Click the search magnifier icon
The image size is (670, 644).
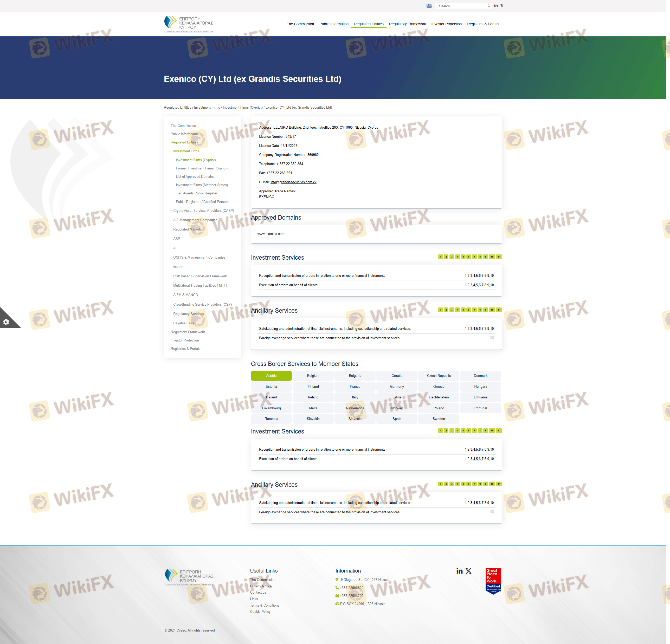(489, 6)
